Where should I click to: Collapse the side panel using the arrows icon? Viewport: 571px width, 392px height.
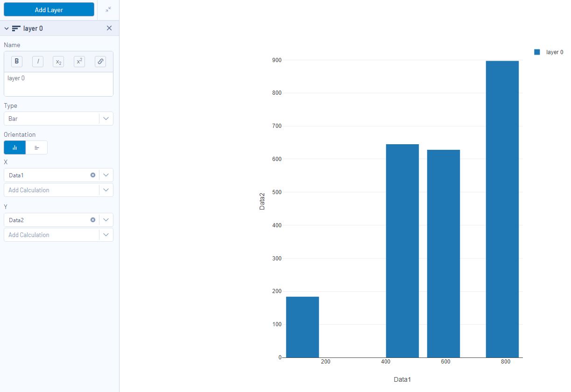108,9
